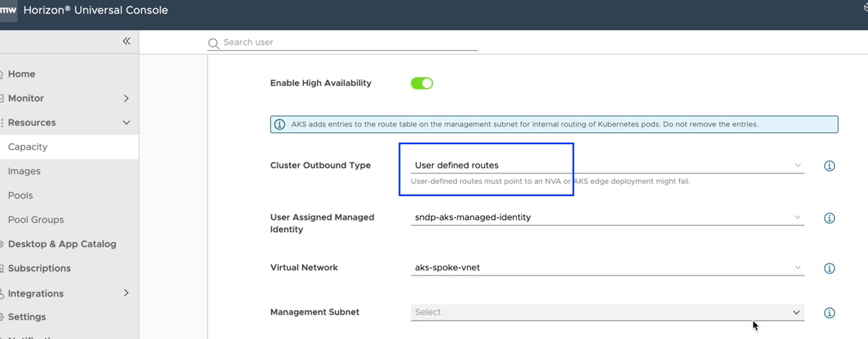Click the Monitor icon in the navigation
The image size is (868, 339).
[2, 98]
